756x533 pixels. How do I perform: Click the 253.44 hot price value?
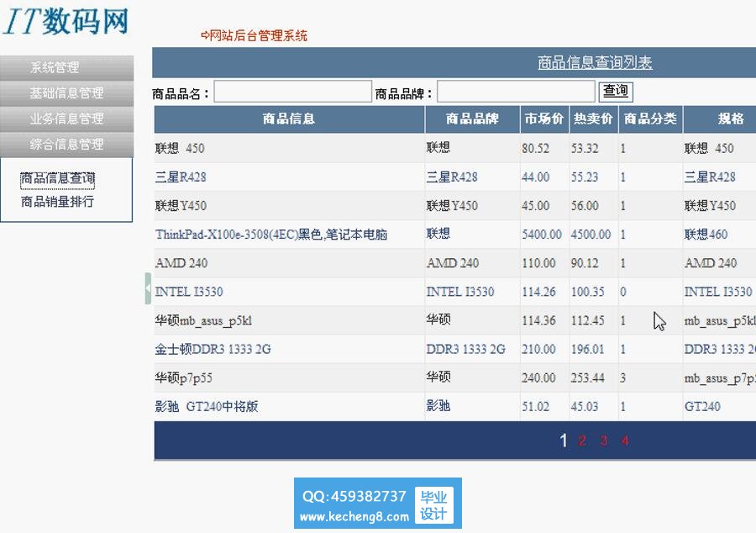(587, 378)
